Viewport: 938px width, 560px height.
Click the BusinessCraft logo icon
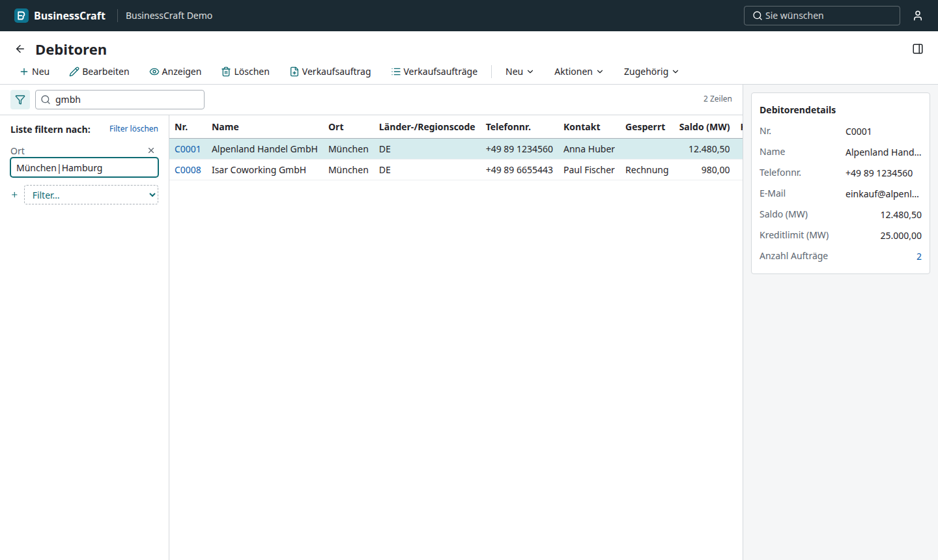click(x=21, y=16)
